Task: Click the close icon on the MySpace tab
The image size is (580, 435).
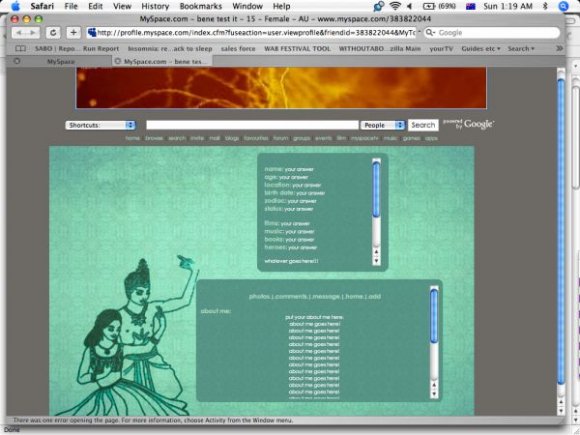Action: (17, 61)
